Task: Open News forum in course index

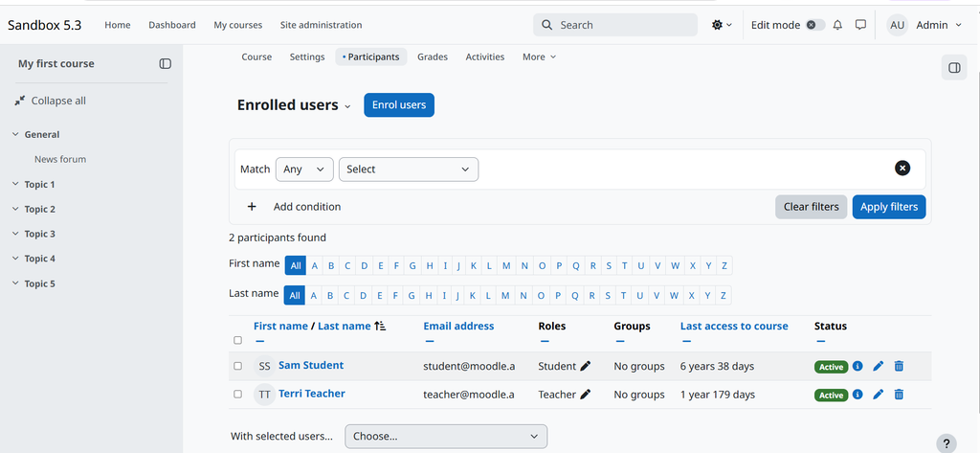Action: click(60, 160)
